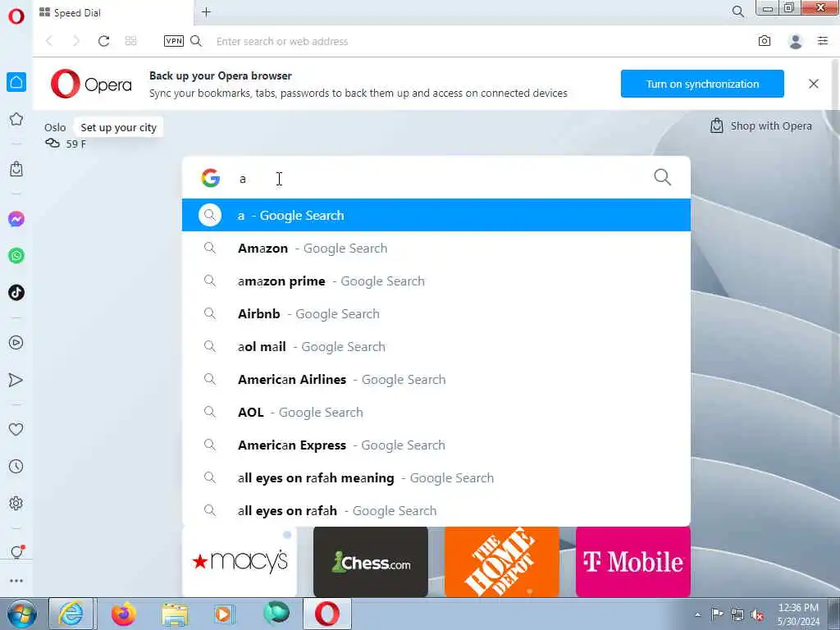
Task: Open the Shopping bag icon in sidebar
Action: [16, 169]
